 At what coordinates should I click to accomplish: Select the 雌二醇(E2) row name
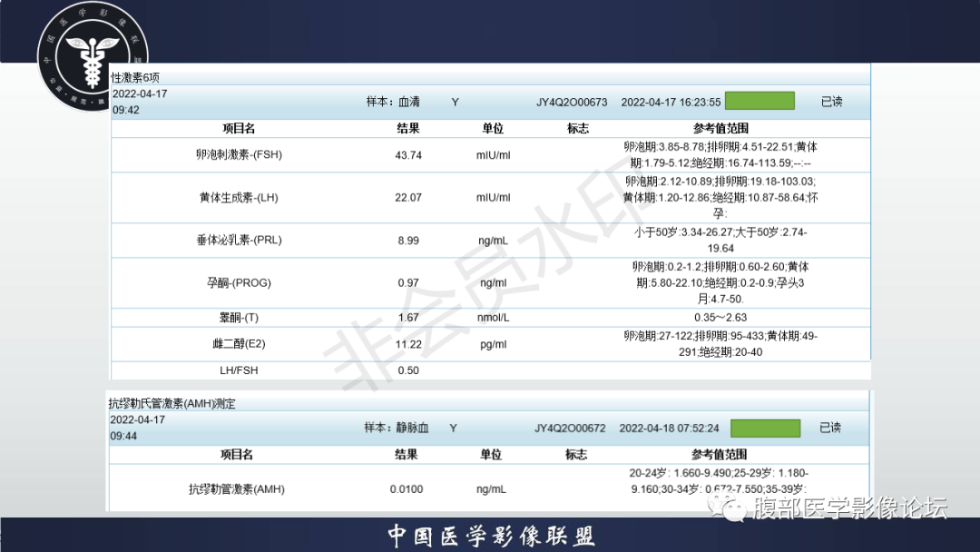click(239, 344)
